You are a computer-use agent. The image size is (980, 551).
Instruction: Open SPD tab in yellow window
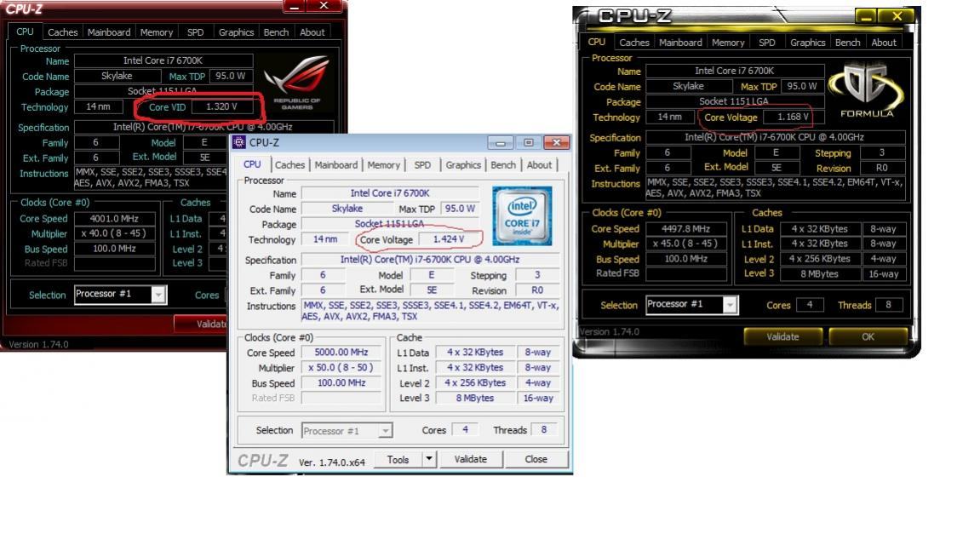click(767, 43)
